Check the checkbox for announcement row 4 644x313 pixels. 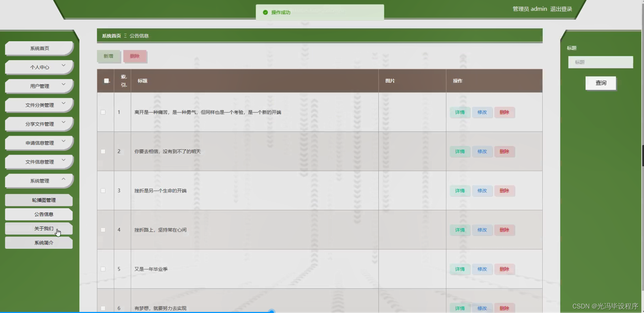[x=103, y=230]
